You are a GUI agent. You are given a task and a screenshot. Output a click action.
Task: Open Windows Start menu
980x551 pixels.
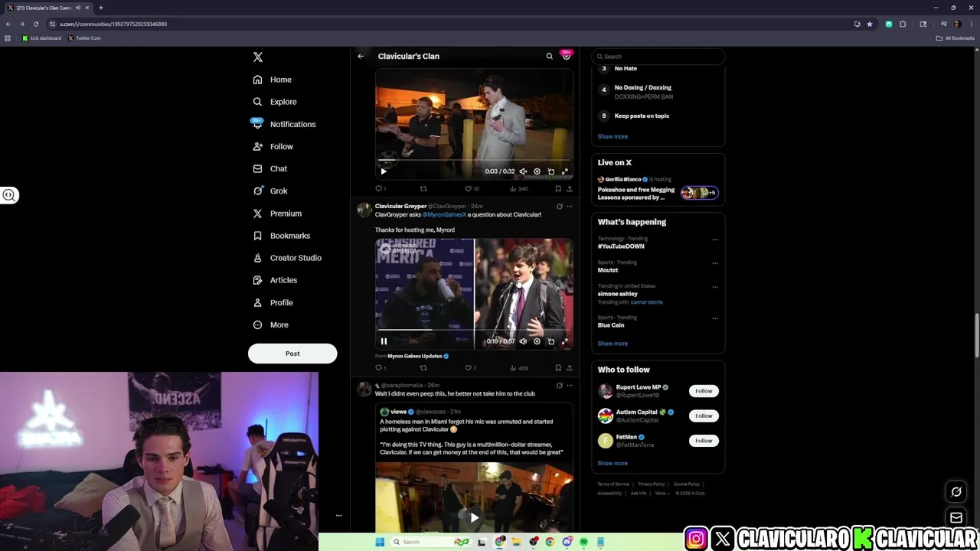click(380, 542)
